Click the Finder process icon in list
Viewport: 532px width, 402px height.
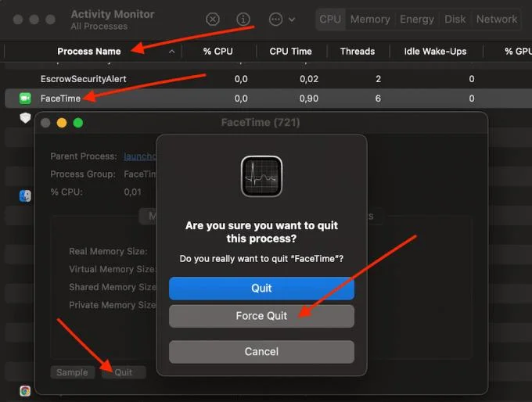pyautogui.click(x=25, y=196)
